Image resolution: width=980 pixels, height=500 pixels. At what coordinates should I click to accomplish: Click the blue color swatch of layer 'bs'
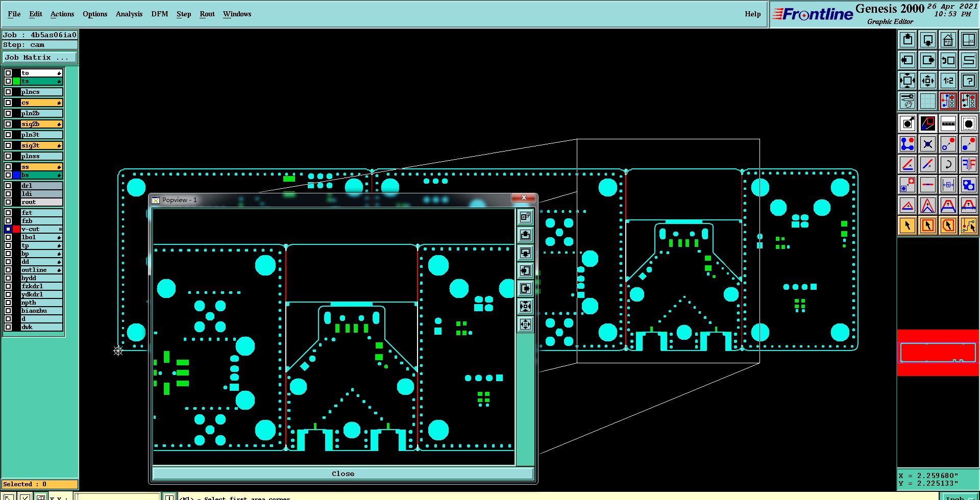coord(16,175)
